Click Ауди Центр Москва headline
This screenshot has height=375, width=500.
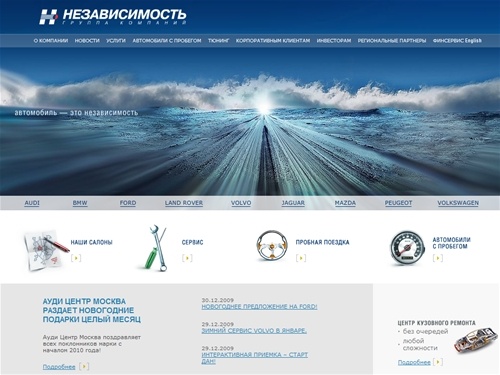[x=92, y=310]
